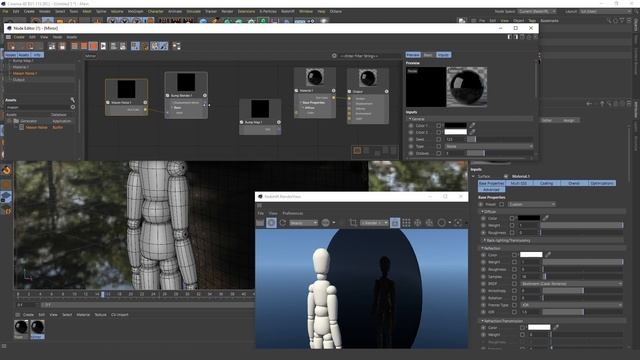Click the last icon in Node Editor toolbar
The width and height of the screenshot is (640, 360).
click(x=176, y=46)
